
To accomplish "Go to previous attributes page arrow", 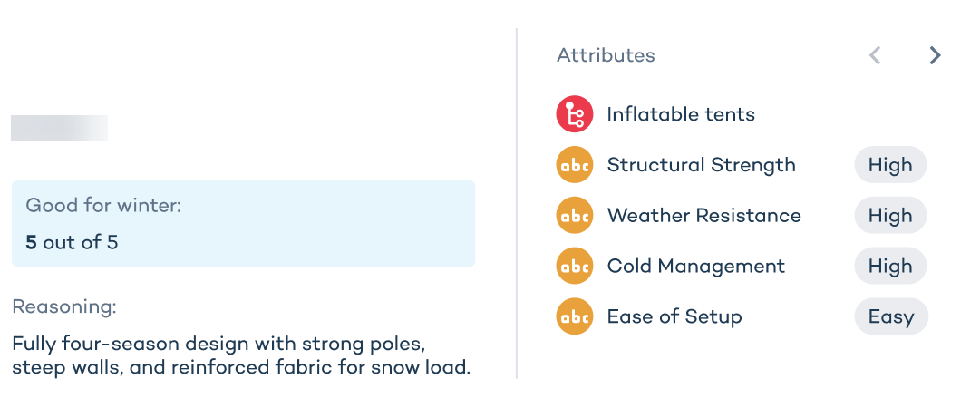I will [875, 56].
